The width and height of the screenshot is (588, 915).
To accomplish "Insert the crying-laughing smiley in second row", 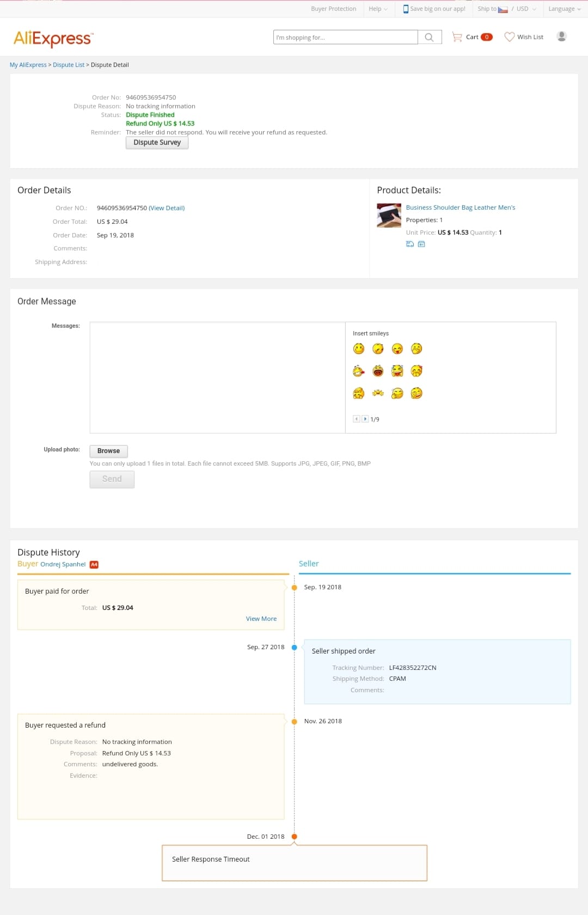I will pos(397,371).
